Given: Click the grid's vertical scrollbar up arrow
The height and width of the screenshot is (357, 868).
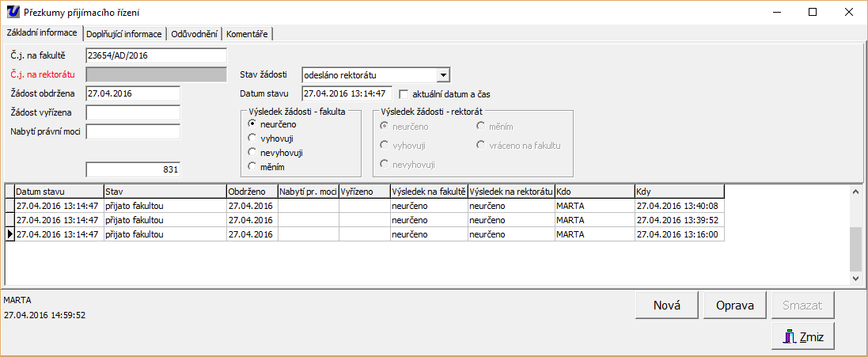Looking at the screenshot, I should [855, 191].
